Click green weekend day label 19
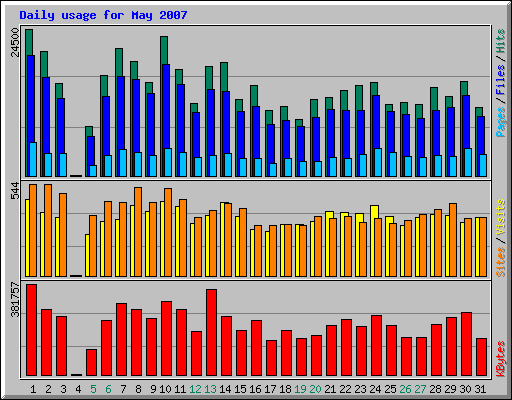 300,389
